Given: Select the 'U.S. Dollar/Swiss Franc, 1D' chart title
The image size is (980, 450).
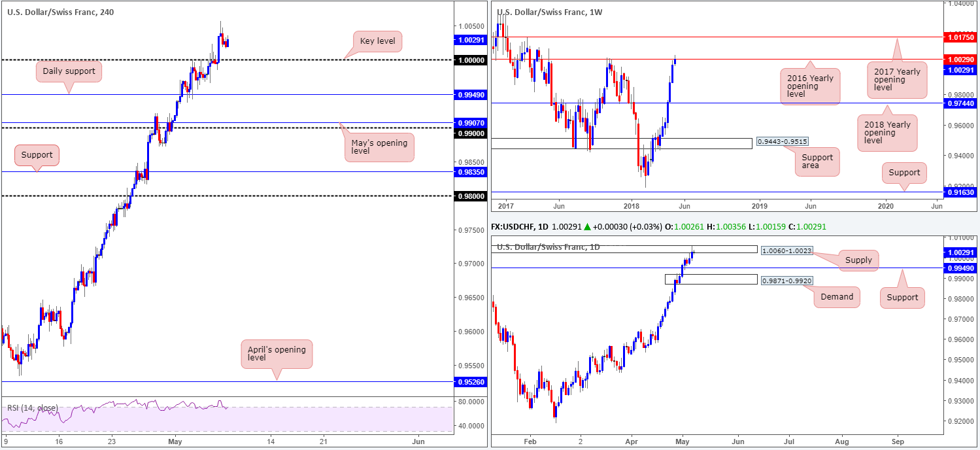Looking at the screenshot, I should pos(549,247).
